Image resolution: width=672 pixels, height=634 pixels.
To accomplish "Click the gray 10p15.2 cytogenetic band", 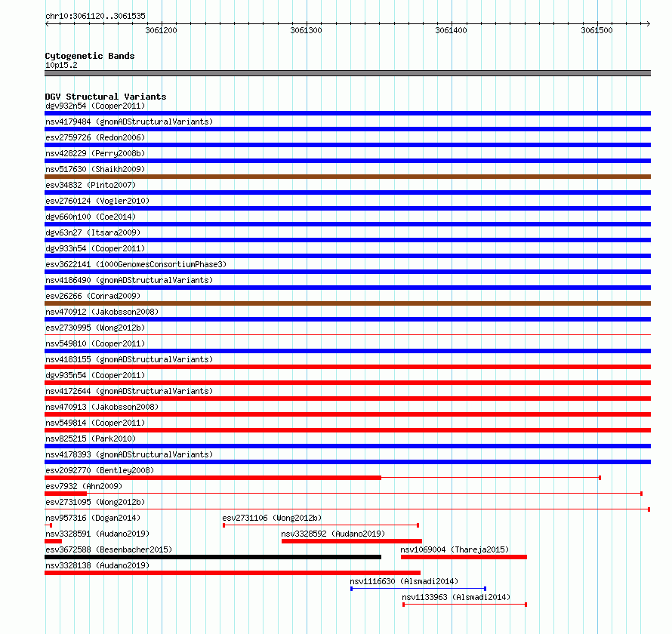I will coord(347,73).
